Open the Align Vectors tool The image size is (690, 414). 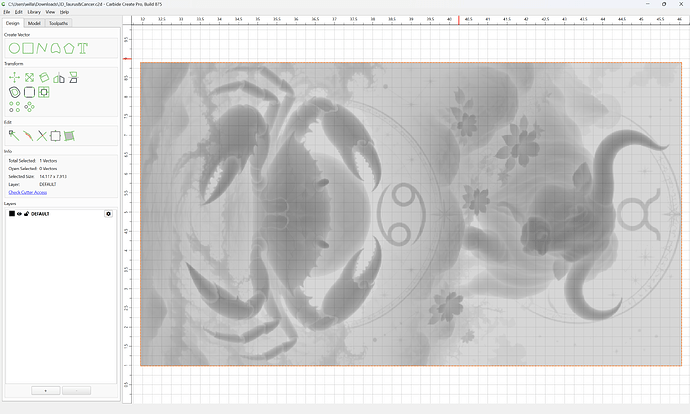click(x=44, y=92)
